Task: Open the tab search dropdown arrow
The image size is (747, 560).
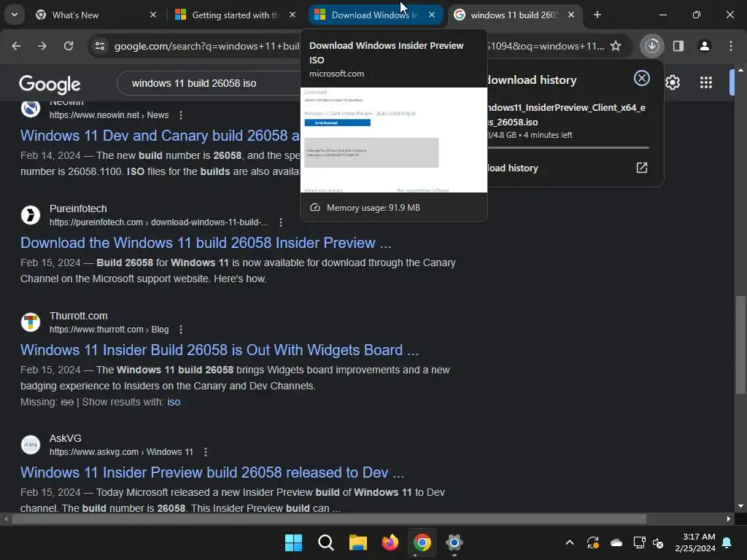Action: (15, 15)
